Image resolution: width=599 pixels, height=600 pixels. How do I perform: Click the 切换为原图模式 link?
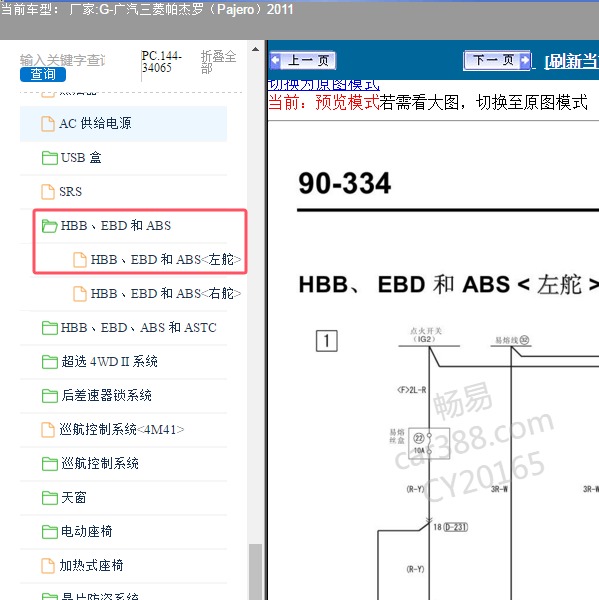click(324, 85)
